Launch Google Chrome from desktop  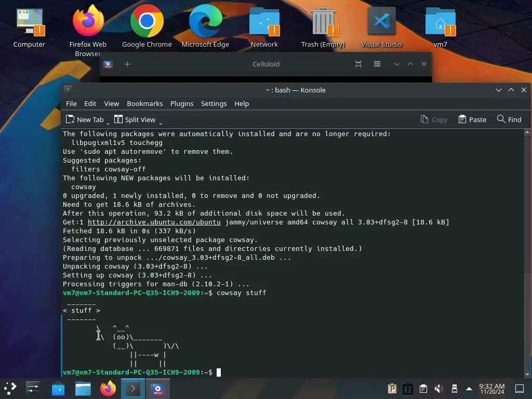pos(147,27)
